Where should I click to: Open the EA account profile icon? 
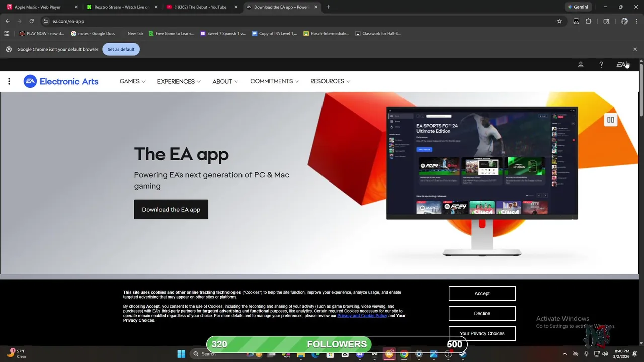[581, 65]
